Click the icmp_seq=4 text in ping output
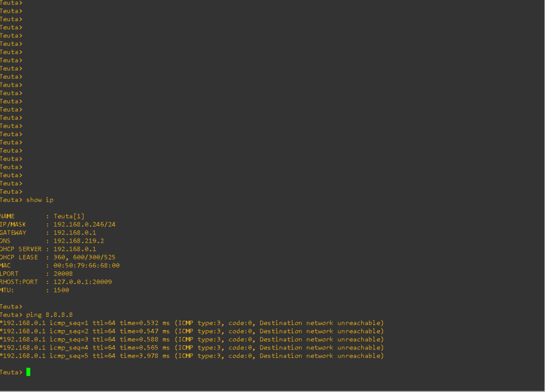Viewport: 545px width, 392px height. point(69,348)
